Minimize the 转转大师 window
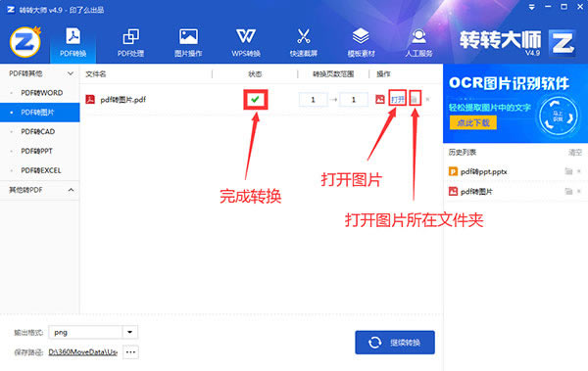The image size is (588, 371). tap(548, 7)
